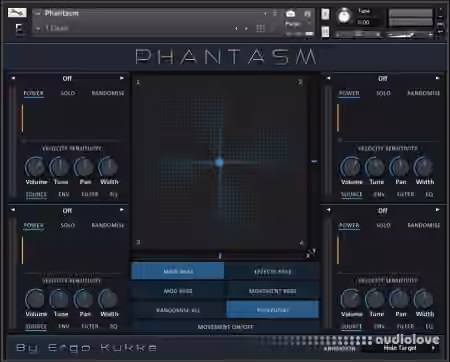Image resolution: width=450 pixels, height=362 pixels.
Task: Switch bottom-left layer to the SOURCE tab
Action: pyautogui.click(x=36, y=326)
